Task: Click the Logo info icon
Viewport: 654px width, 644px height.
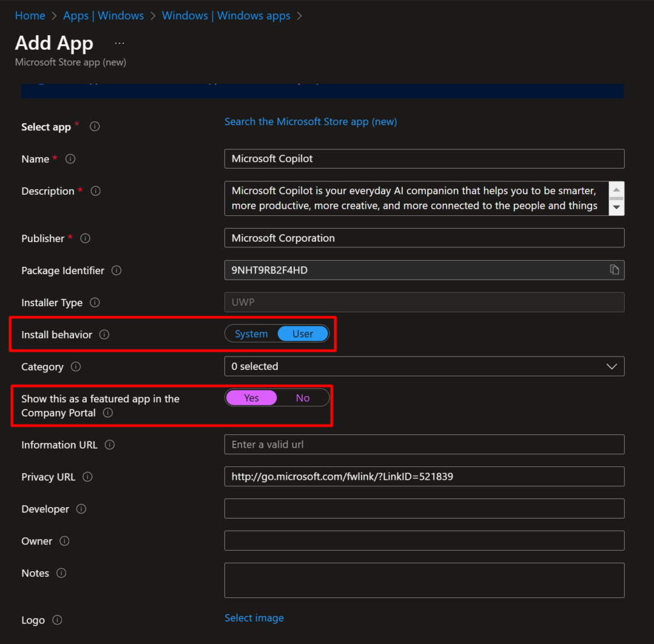Action: (57, 620)
